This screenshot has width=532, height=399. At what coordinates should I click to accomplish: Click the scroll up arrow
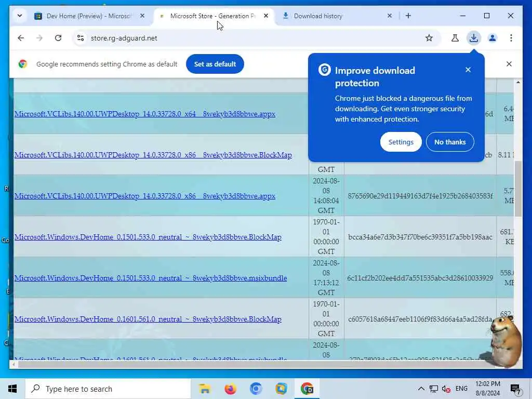(518, 82)
